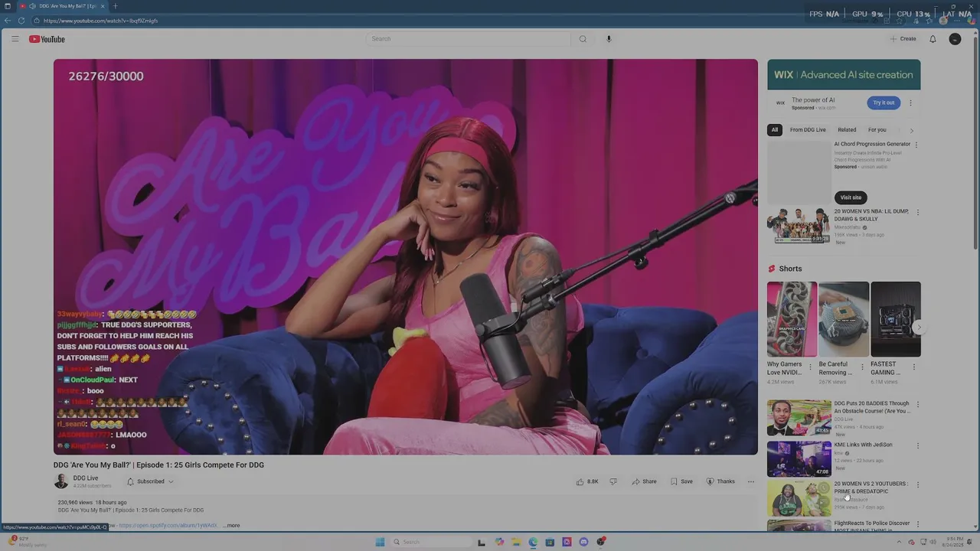The height and width of the screenshot is (551, 980).
Task: Open options for DDG Puts 20 BADDIES
Action: [918, 405]
